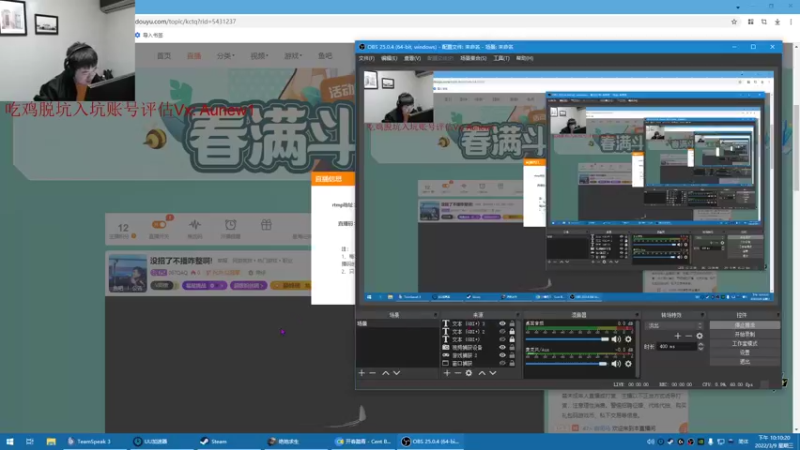
Task: Click the 工作室模式 button in OBS
Action: coord(745,343)
